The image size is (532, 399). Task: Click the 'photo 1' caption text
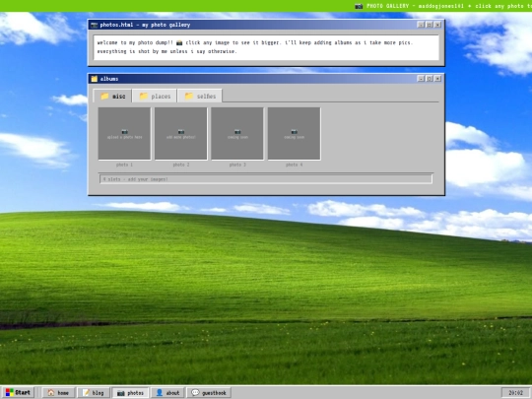tap(124, 165)
